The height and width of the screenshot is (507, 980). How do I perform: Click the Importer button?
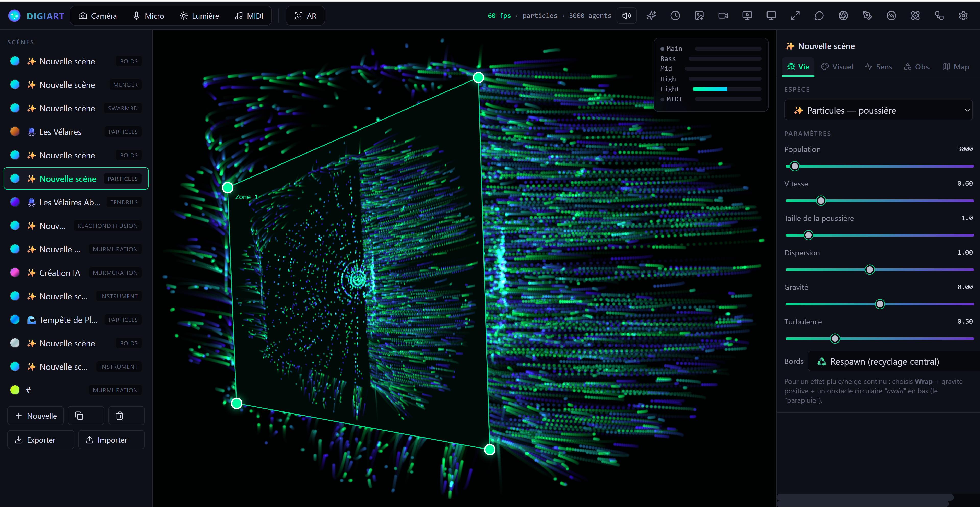(111, 440)
